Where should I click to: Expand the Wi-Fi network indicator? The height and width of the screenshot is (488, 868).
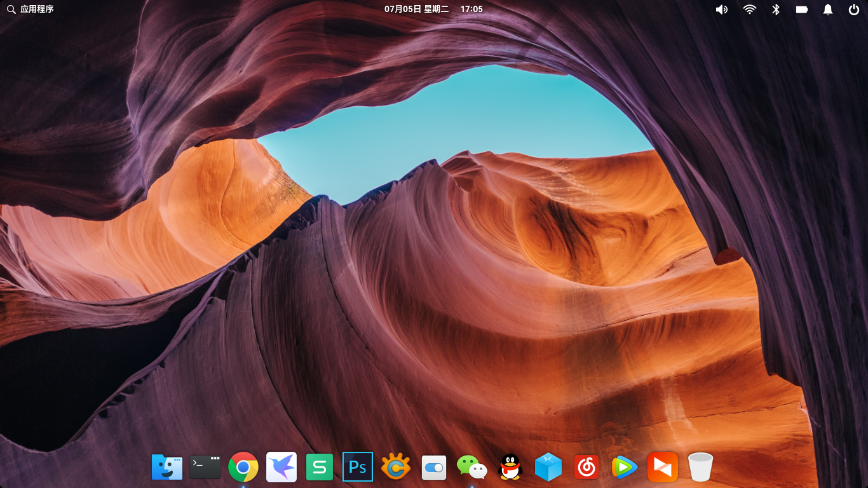tap(750, 9)
